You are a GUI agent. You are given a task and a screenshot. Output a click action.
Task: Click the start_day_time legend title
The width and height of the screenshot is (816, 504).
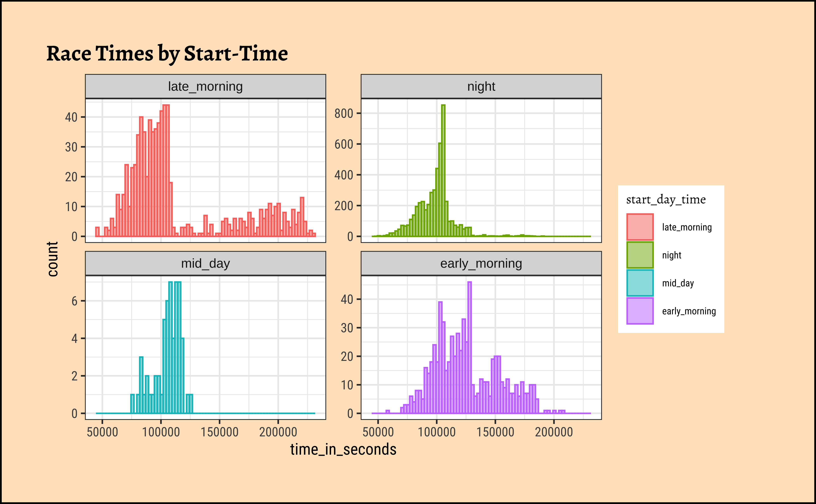pyautogui.click(x=666, y=199)
